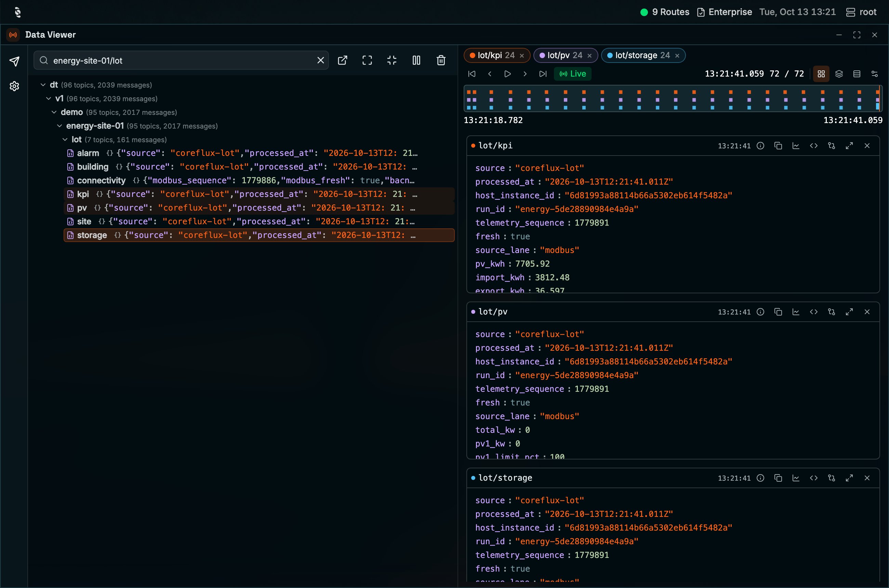Expand the lot/kpi card fullscreen

(849, 146)
